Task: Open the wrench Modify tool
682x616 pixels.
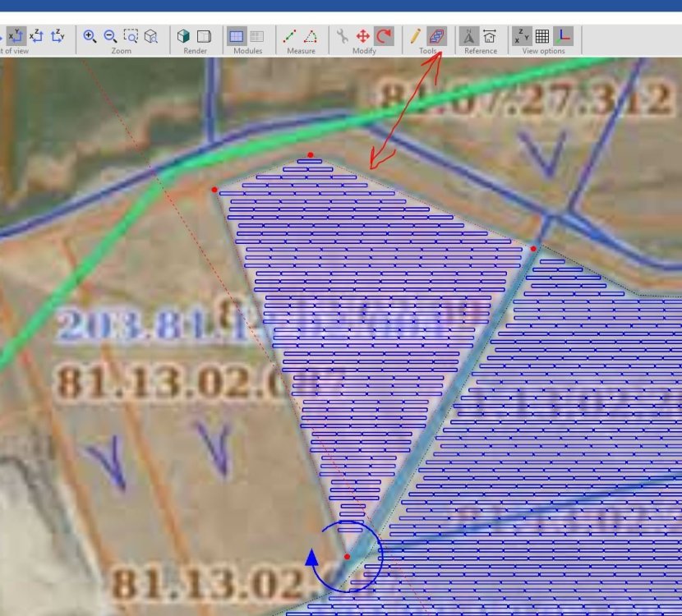Action: click(343, 36)
